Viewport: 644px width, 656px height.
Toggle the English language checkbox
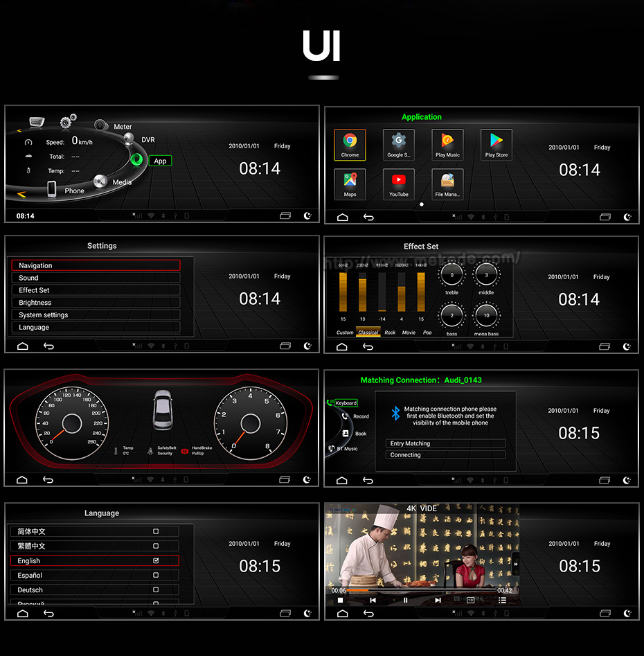156,560
